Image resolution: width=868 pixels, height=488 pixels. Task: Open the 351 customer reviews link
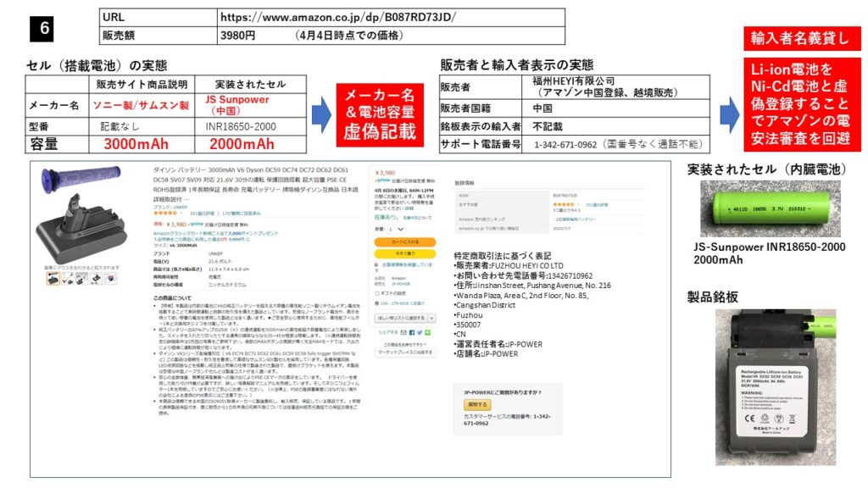pos(201,213)
